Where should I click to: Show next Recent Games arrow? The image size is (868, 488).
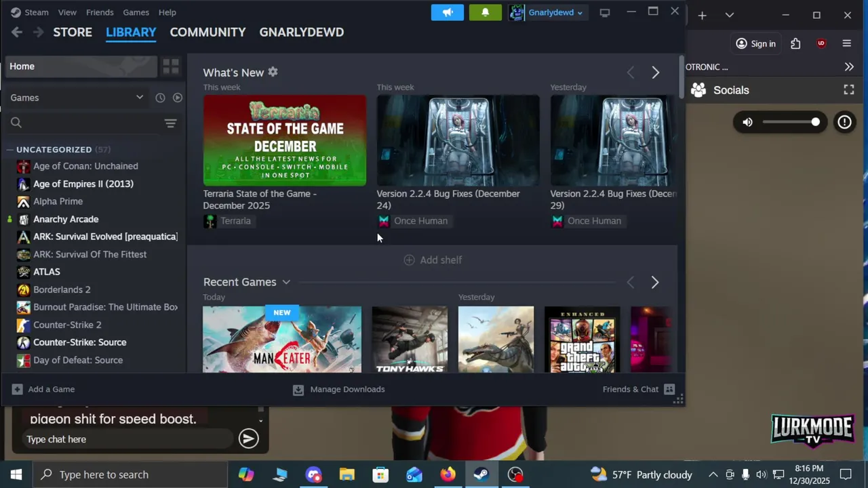tap(655, 282)
